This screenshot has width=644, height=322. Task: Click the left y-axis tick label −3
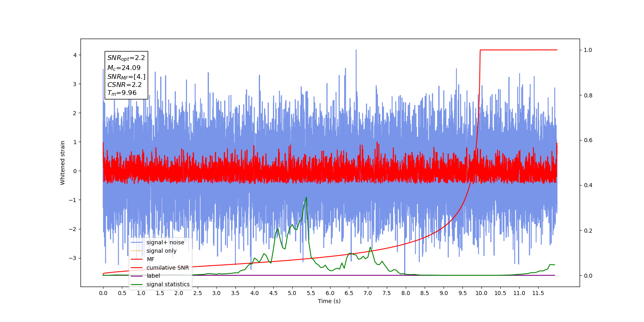(73, 258)
